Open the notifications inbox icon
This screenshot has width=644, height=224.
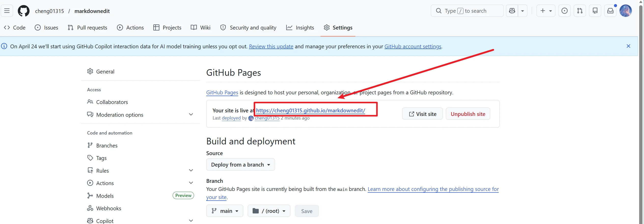610,11
